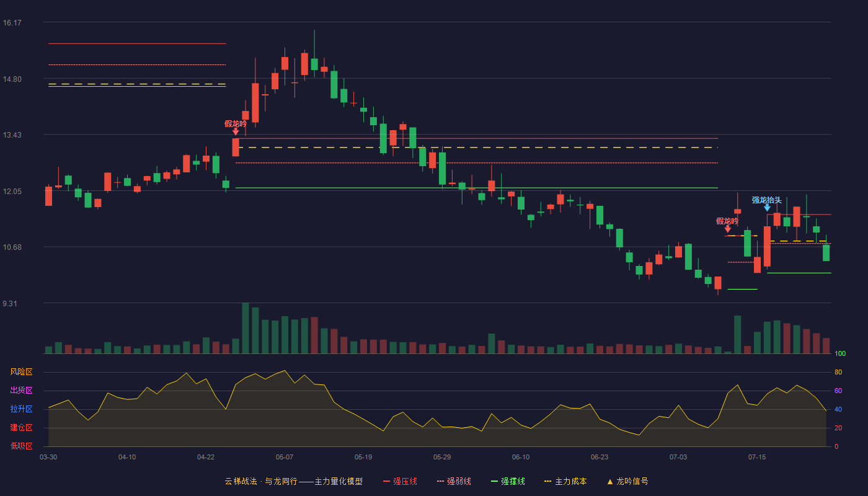Screen dimensions: 868x496
Task: Click the green 100 indicator scale label
Action: click(840, 354)
